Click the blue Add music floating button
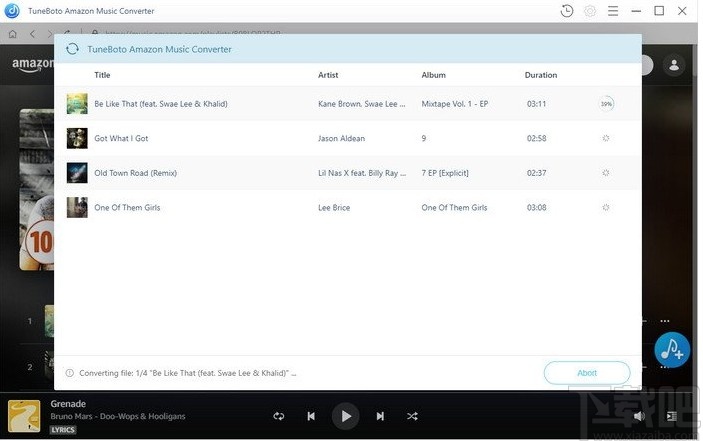The image size is (703, 441). [672, 350]
